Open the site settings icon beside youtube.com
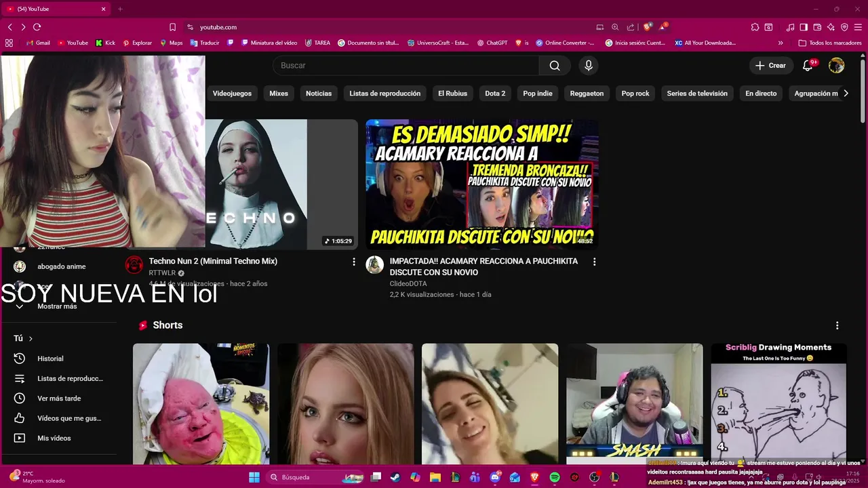868x488 pixels. coord(190,27)
